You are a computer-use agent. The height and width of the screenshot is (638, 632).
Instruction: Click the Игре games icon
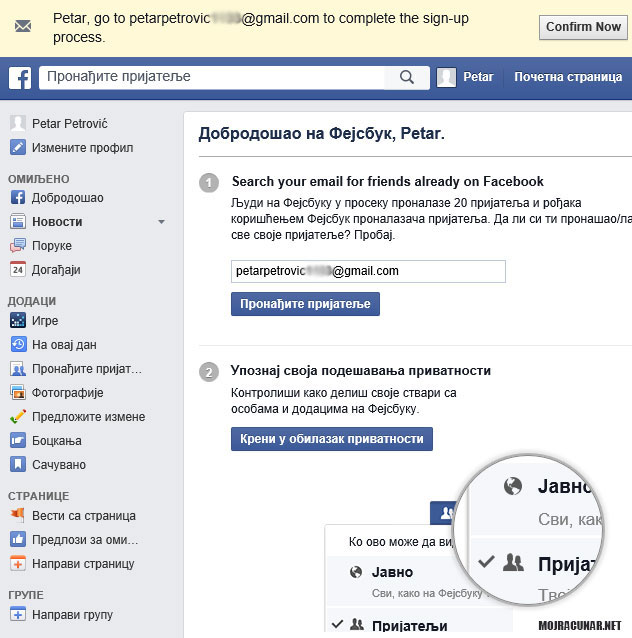tap(17, 320)
